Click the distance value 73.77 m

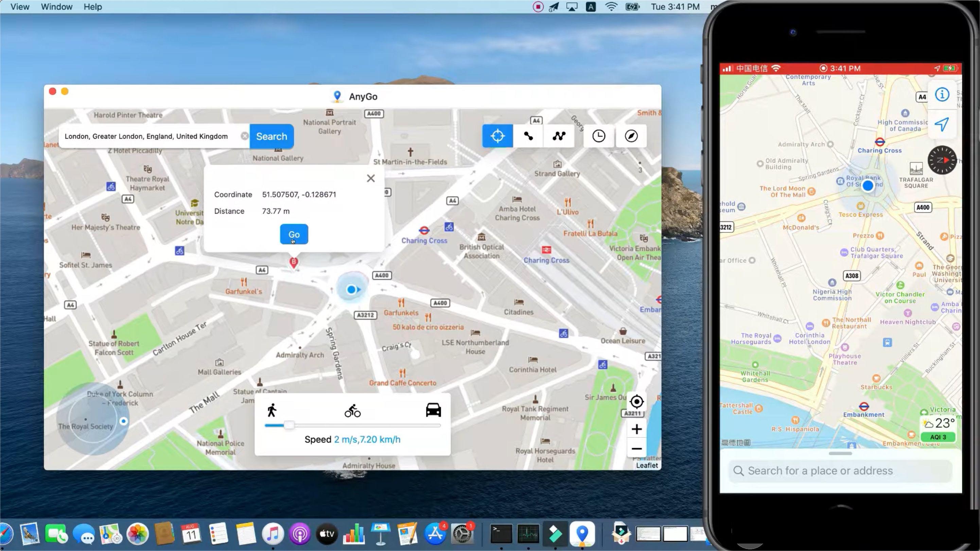click(x=276, y=211)
